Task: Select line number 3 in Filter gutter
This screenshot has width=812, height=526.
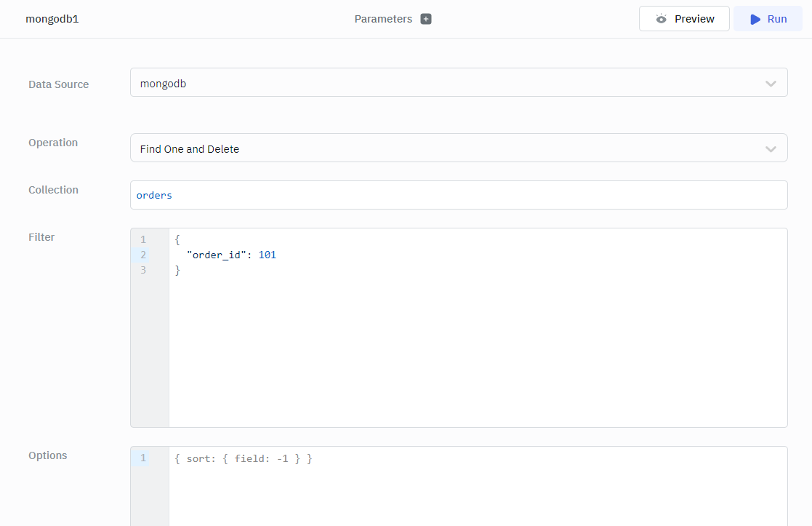Action: coord(143,270)
